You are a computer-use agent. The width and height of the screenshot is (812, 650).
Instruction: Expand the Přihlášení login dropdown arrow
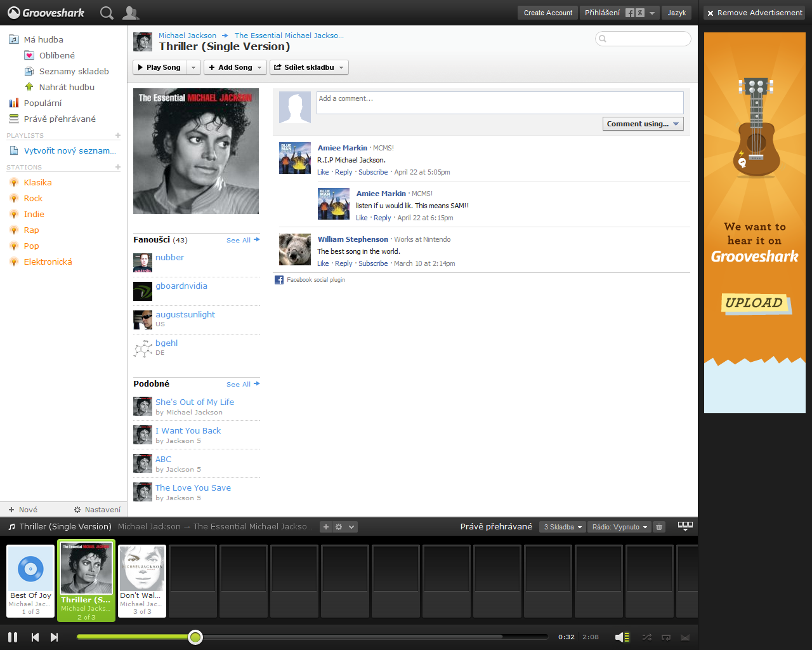[652, 13]
